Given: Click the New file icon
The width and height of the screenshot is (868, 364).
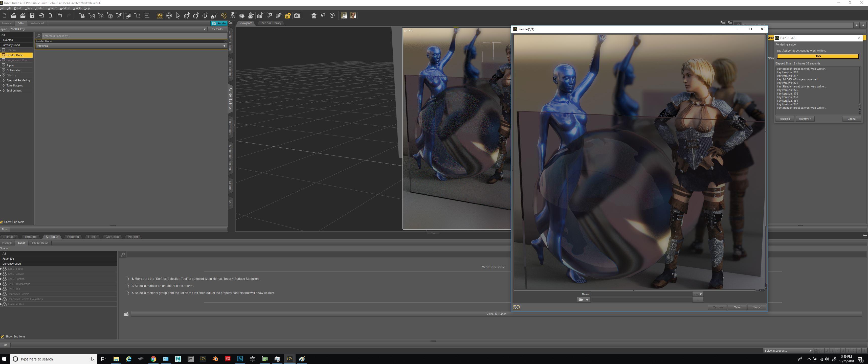Looking at the screenshot, I should 4,15.
